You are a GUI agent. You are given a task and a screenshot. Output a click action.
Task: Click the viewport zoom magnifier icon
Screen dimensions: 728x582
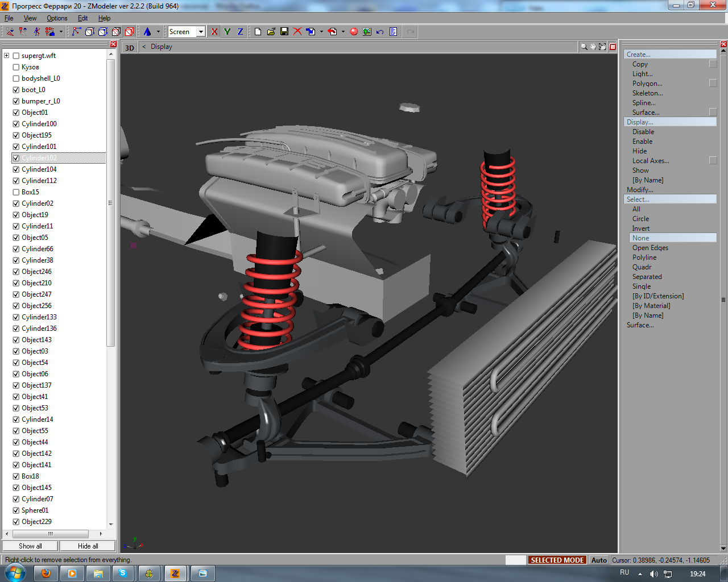click(x=584, y=47)
